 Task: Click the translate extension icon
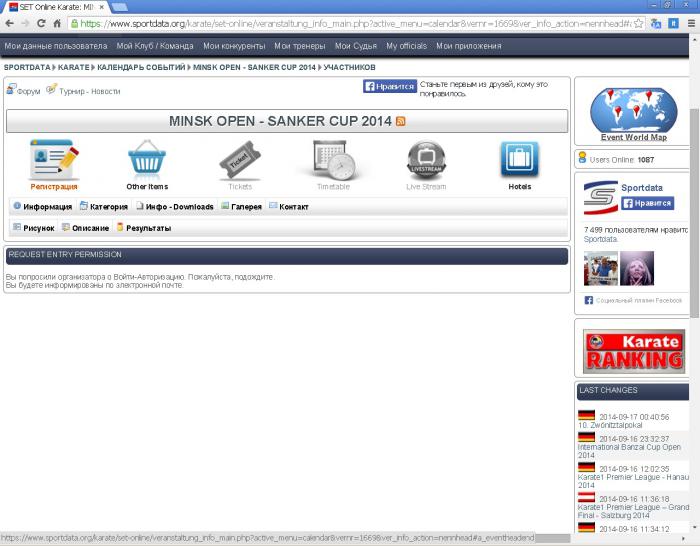coord(656,24)
